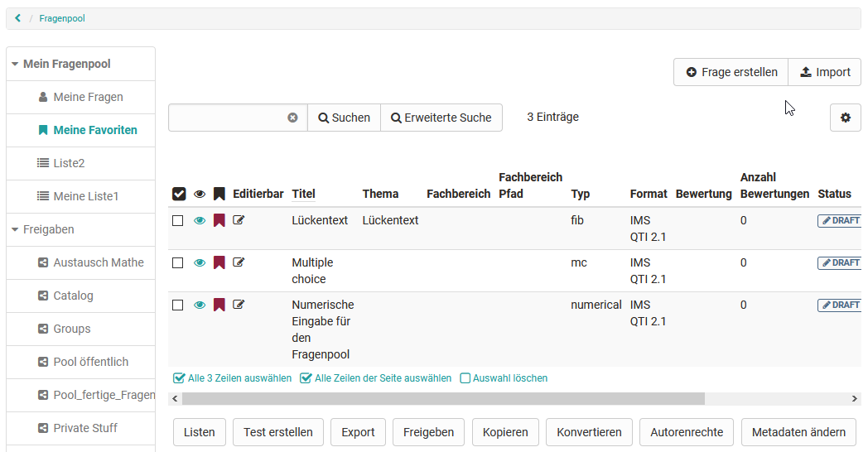Image resolution: width=868 pixels, height=452 pixels.
Task: Select Austausch Mathe from shared pools
Action: [x=98, y=262]
